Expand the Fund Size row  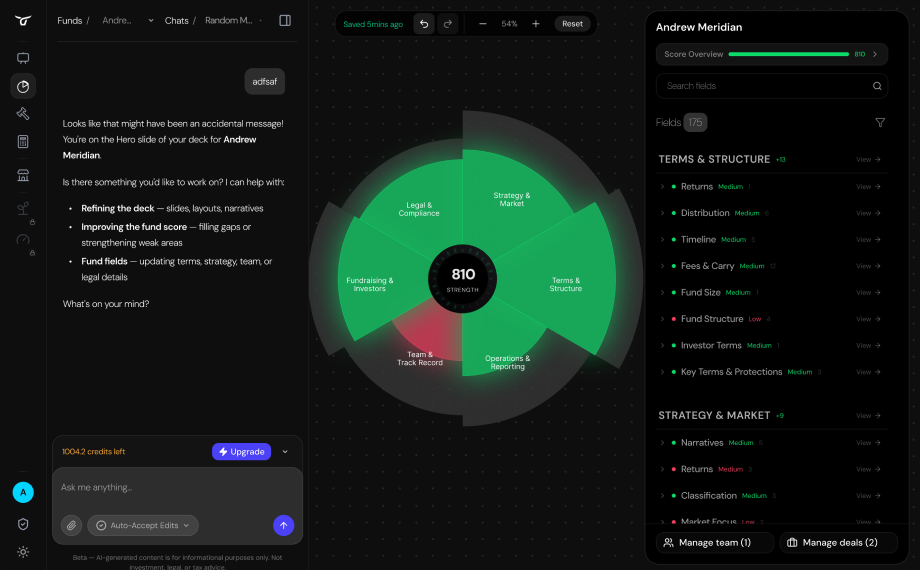(662, 292)
